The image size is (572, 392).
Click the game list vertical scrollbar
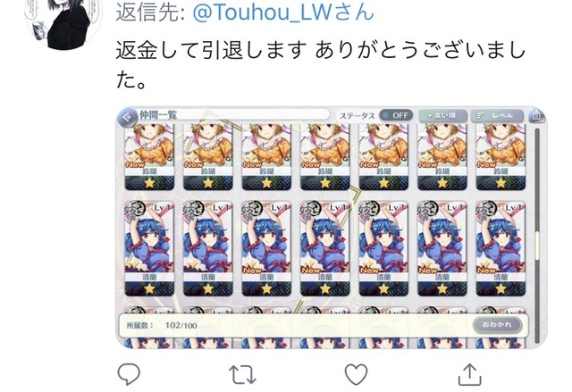[536, 236]
